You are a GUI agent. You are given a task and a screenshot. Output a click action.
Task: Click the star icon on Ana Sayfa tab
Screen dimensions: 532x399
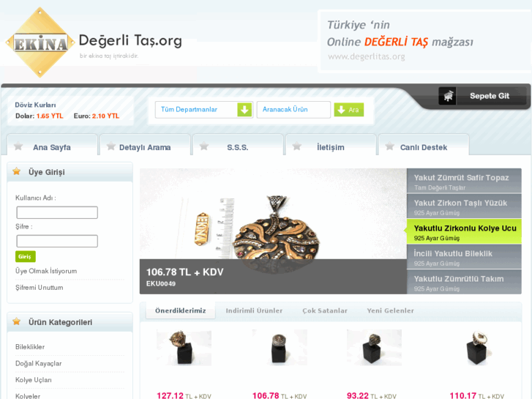(x=18, y=146)
